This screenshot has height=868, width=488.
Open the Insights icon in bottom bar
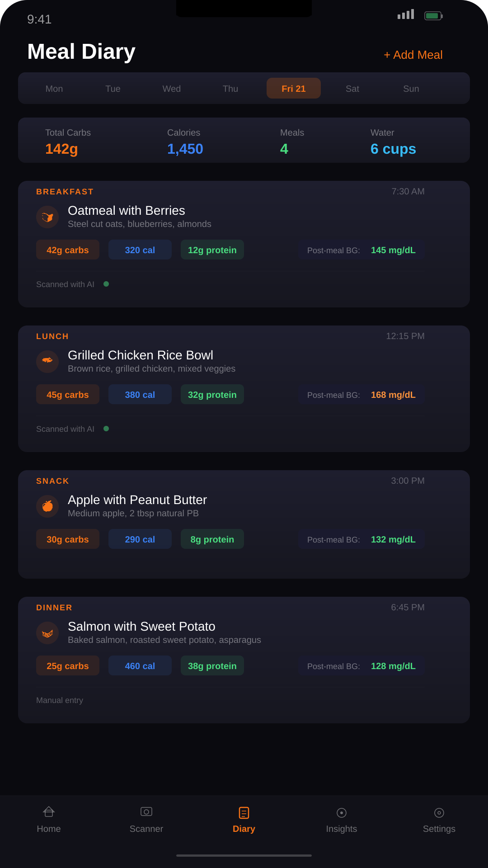point(342,813)
